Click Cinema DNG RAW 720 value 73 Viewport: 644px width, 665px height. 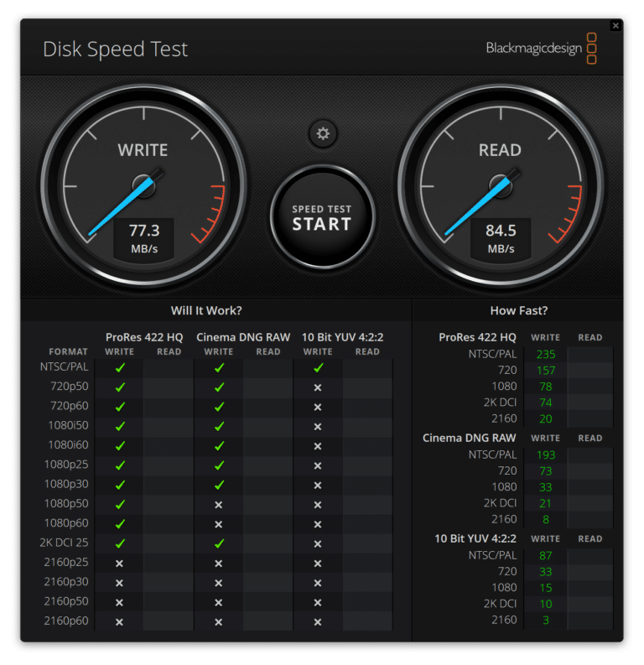point(546,470)
